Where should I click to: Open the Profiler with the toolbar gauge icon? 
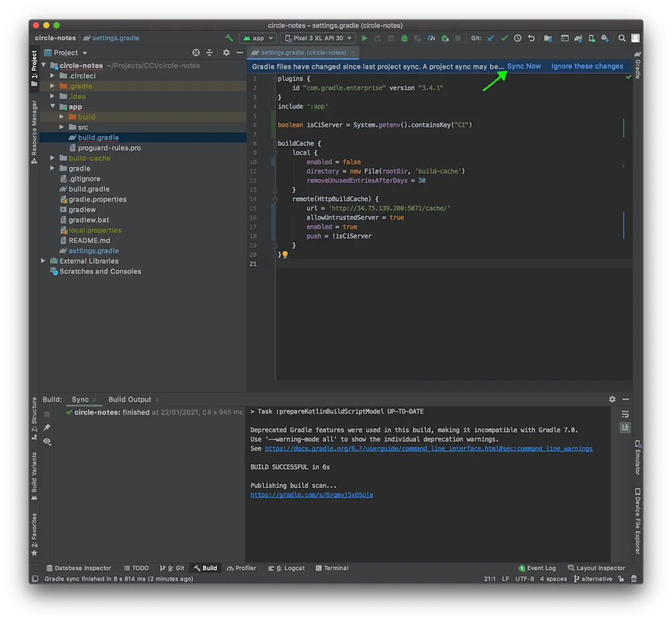[431, 38]
